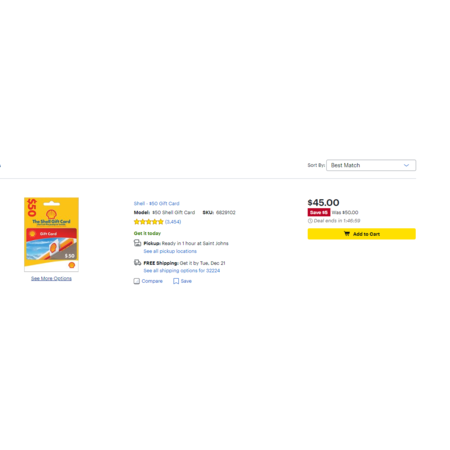See all shipping options for 32224
The image size is (450, 450).
(x=182, y=271)
